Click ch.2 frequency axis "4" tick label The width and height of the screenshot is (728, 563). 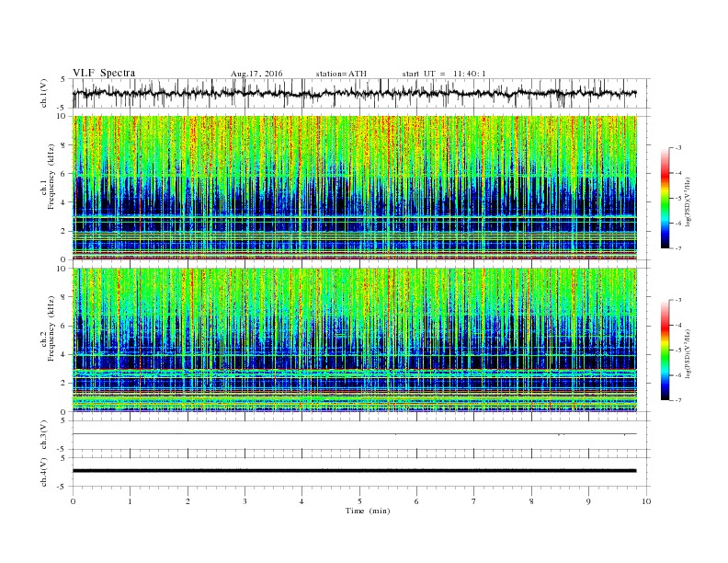click(63, 355)
